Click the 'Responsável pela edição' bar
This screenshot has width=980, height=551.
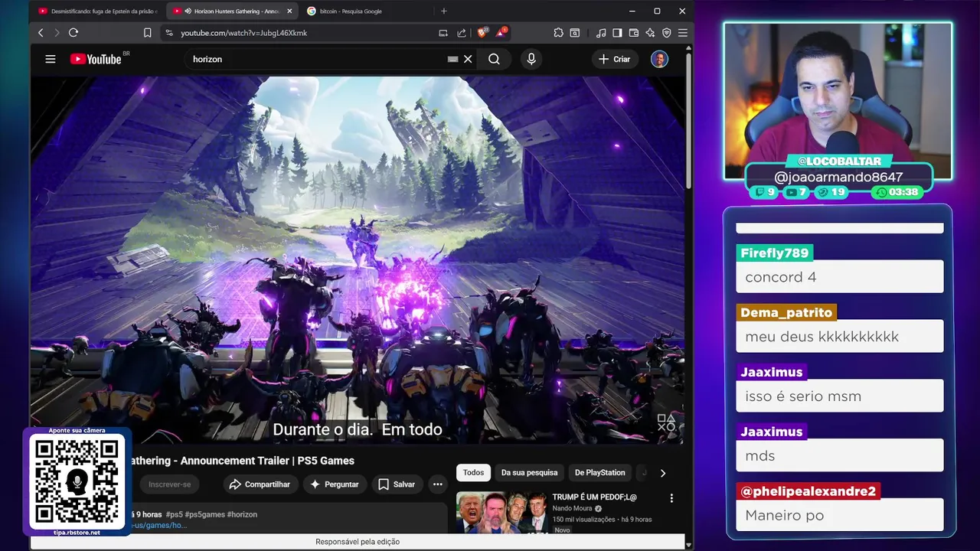(358, 542)
